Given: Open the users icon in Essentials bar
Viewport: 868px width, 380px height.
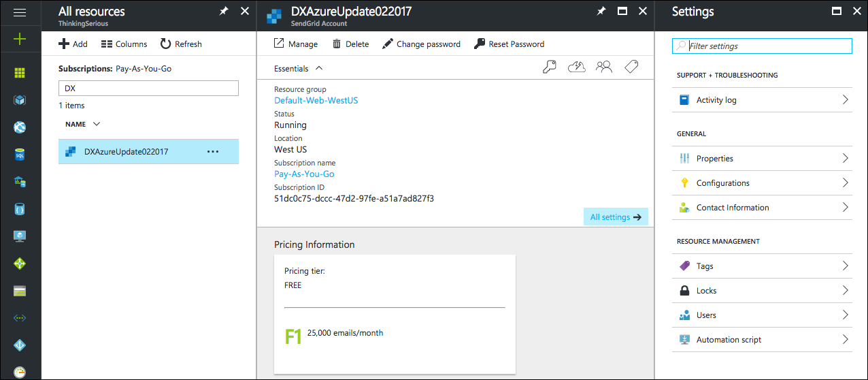Looking at the screenshot, I should click(604, 67).
